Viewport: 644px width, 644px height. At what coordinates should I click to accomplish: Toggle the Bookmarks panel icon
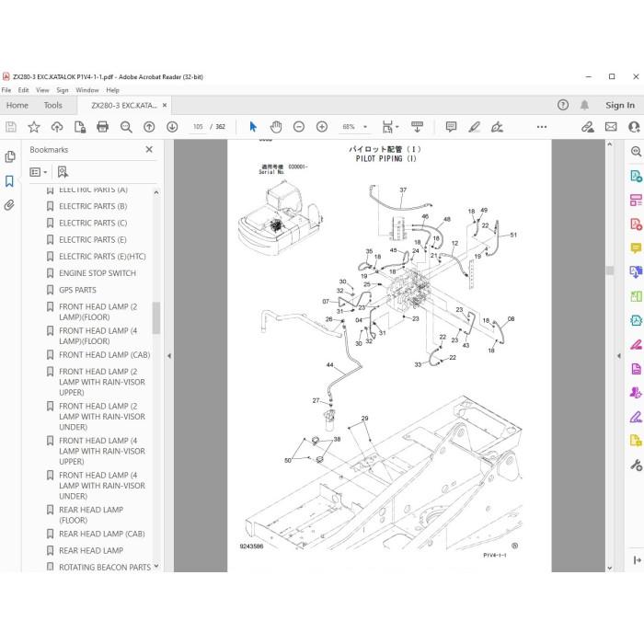pyautogui.click(x=9, y=181)
